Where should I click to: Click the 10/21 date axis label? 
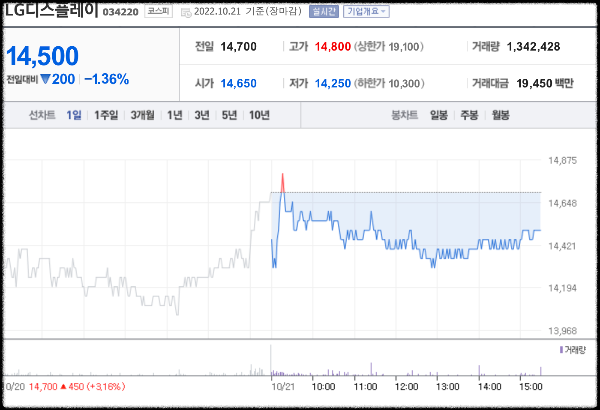pyautogui.click(x=283, y=387)
